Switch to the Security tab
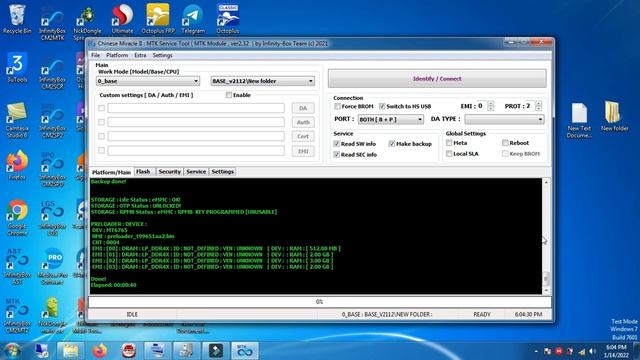The height and width of the screenshot is (360, 640). [x=169, y=171]
